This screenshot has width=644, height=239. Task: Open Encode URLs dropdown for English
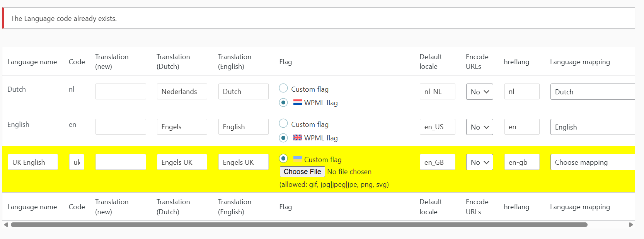coord(479,127)
